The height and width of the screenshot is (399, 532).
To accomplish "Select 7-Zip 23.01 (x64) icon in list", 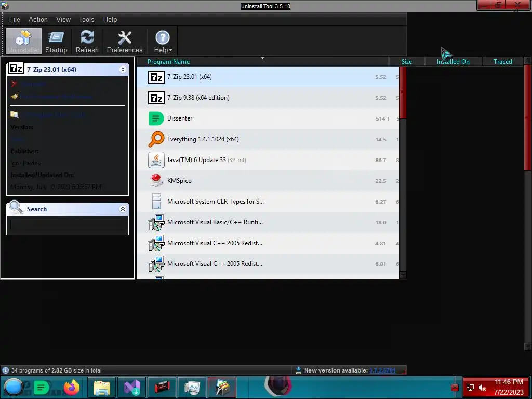I will pos(156,77).
